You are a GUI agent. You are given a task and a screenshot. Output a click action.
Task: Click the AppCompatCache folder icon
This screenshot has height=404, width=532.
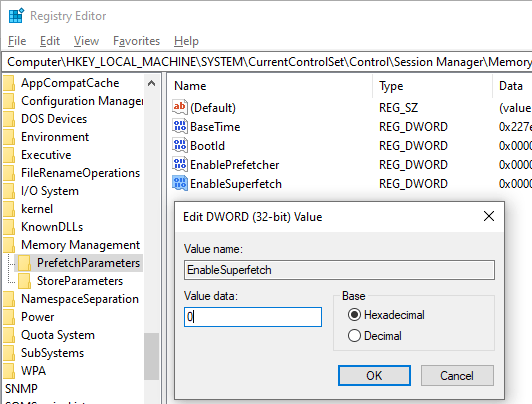tap(9, 83)
